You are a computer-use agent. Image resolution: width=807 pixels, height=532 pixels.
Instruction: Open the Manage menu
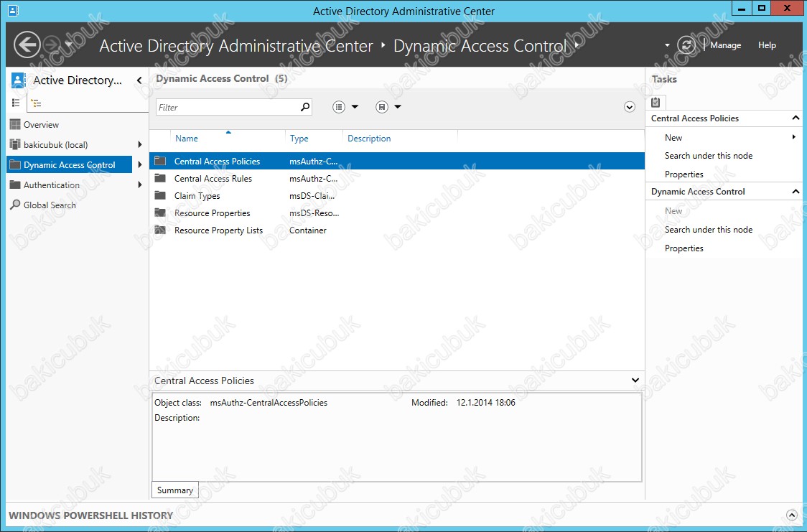click(x=725, y=45)
